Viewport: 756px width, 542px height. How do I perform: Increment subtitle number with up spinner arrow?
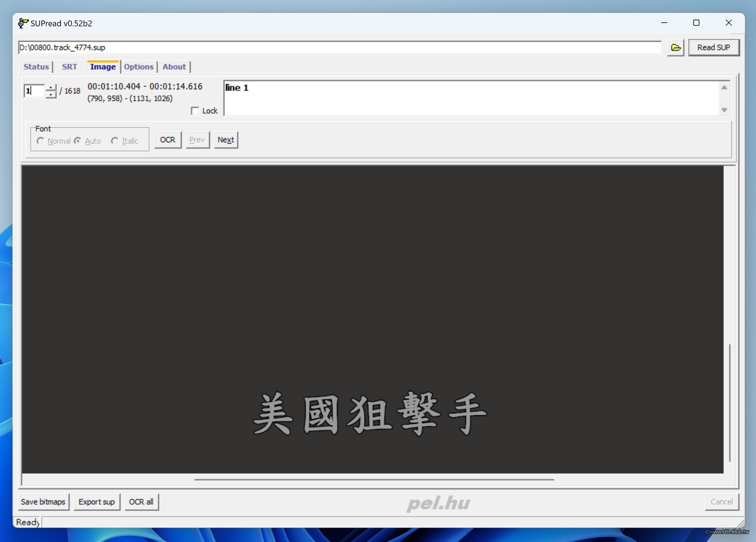click(x=51, y=87)
